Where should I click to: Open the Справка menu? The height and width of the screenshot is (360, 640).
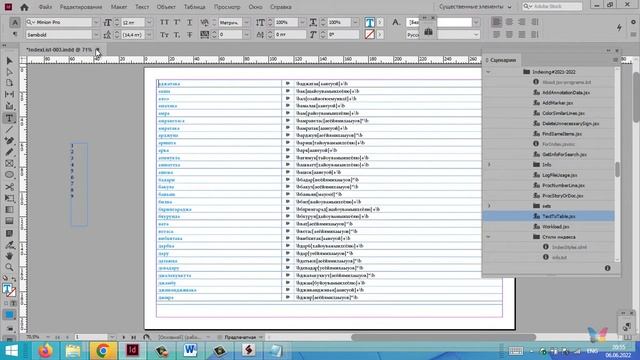[x=281, y=7]
